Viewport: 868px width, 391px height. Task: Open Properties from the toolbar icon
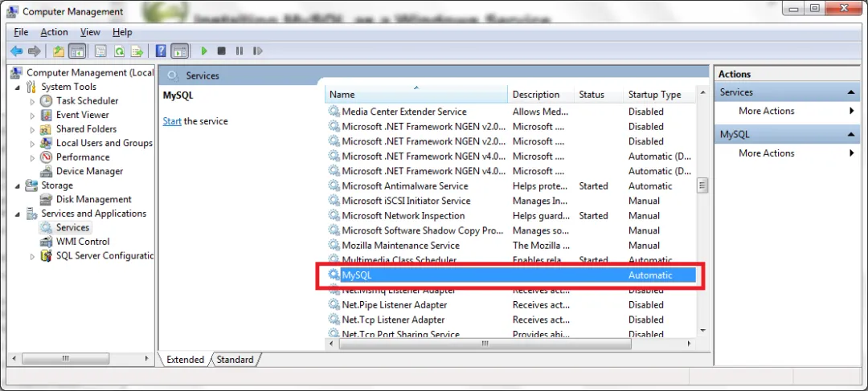click(100, 51)
